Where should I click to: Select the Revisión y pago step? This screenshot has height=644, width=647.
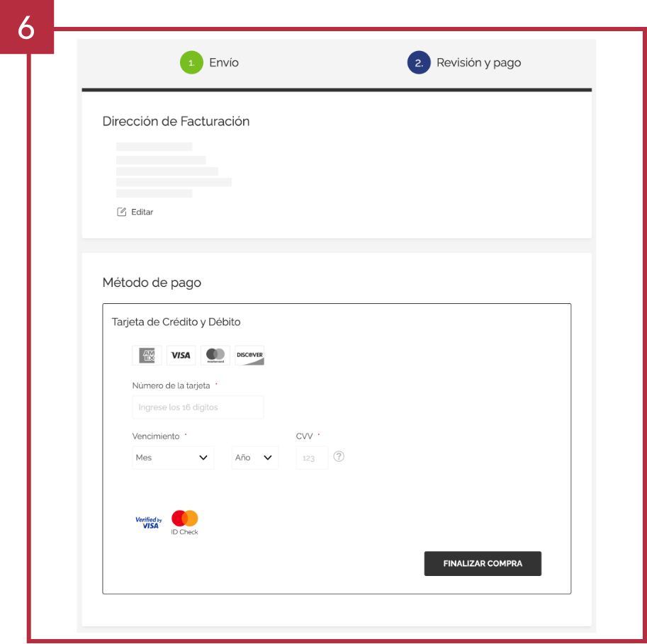click(478, 62)
